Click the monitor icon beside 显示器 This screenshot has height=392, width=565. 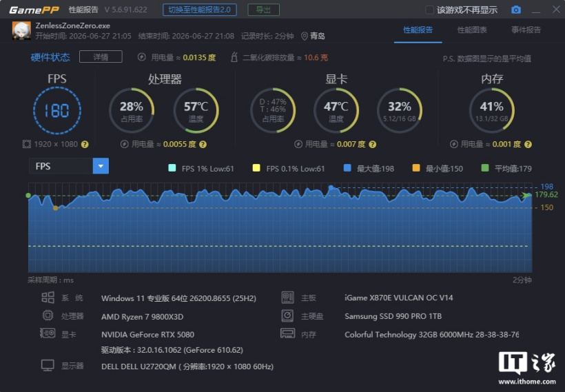pos(48,365)
